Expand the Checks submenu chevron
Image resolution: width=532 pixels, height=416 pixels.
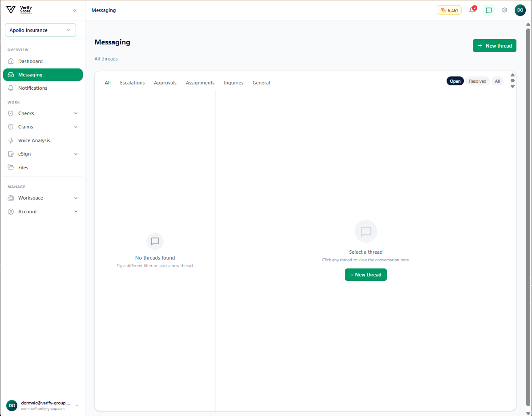[76, 113]
